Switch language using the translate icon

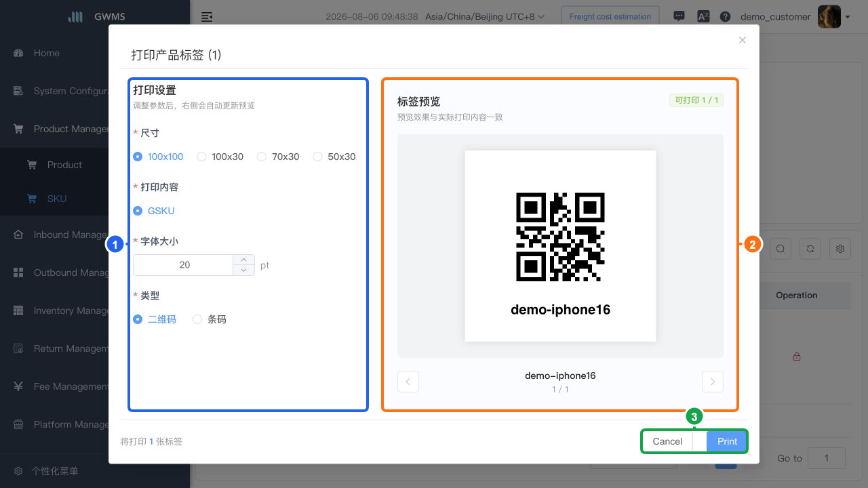(x=703, y=17)
